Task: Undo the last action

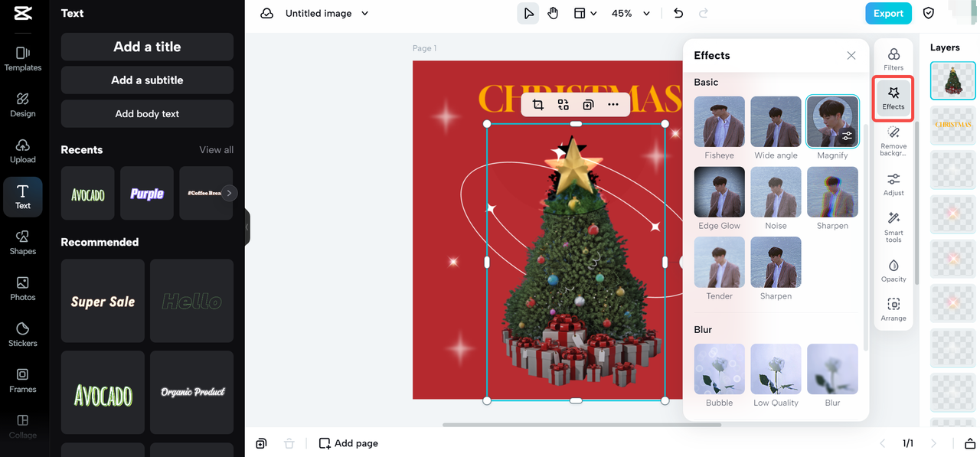Action: pos(678,13)
